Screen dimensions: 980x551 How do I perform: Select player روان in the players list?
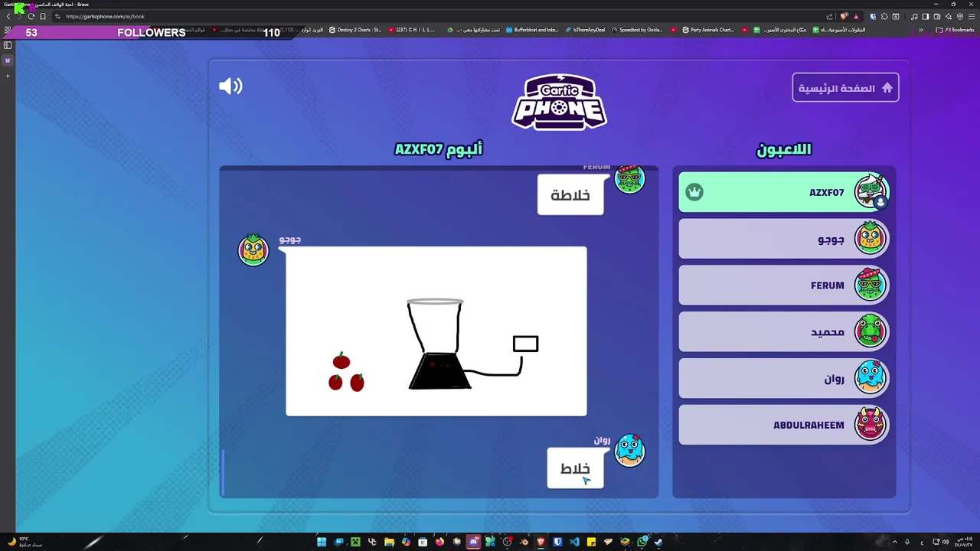[784, 378]
